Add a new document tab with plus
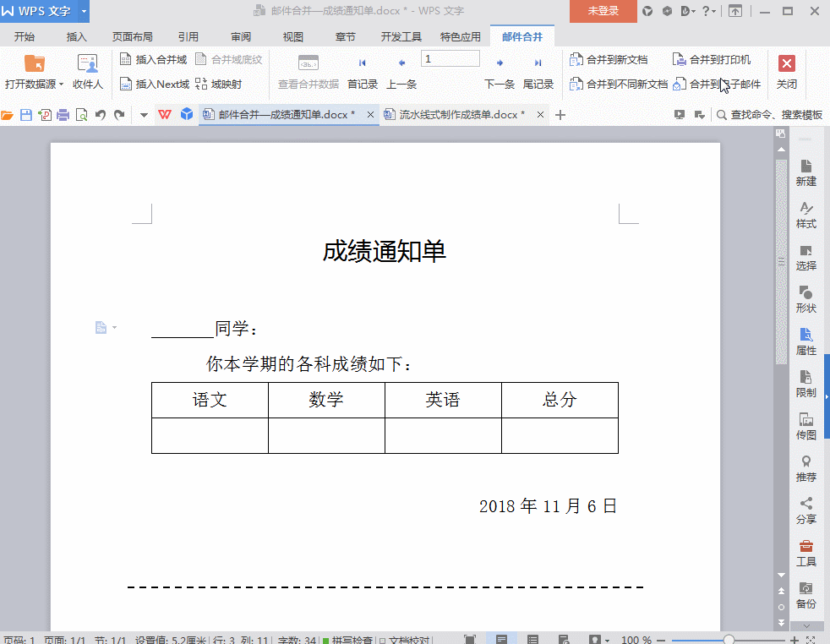 (560, 115)
